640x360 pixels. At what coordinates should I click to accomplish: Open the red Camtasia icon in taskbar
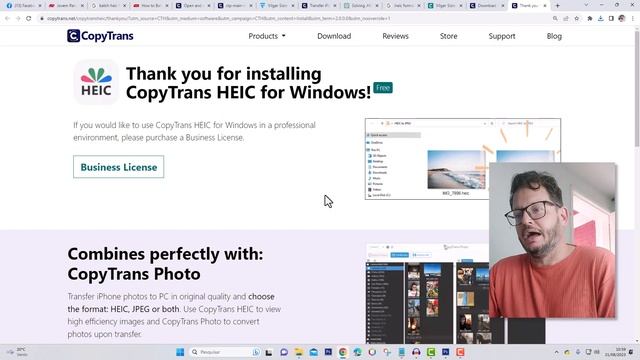click(460, 352)
